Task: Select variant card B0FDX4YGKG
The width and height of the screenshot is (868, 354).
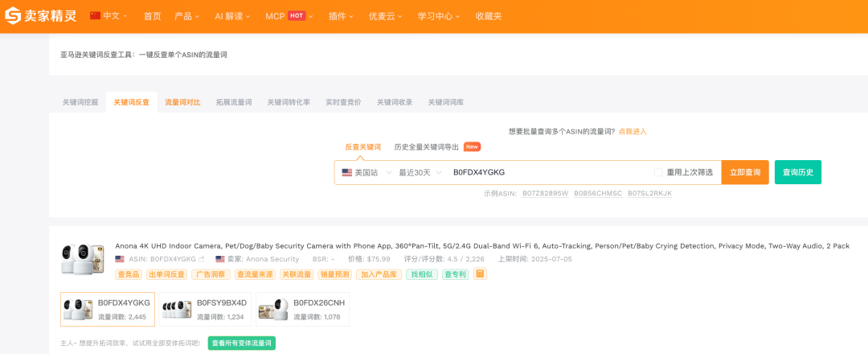Action: tap(108, 309)
